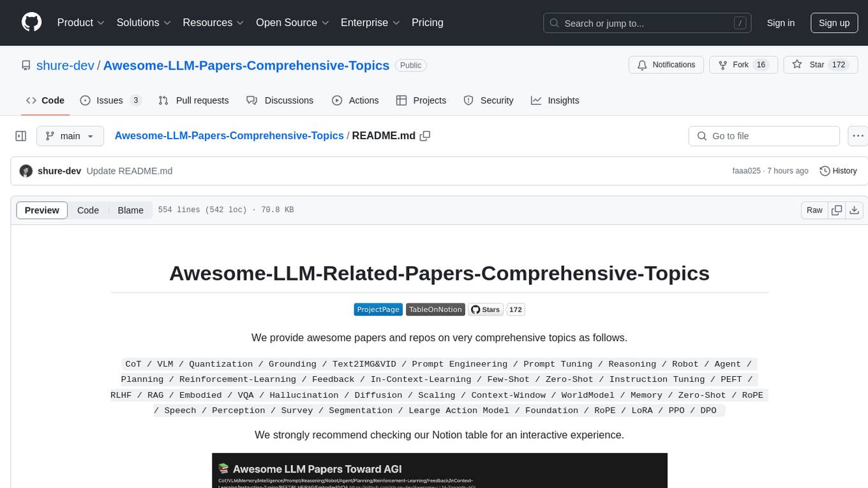This screenshot has width=868, height=488.
Task: Click the Sign up button
Action: (x=834, y=23)
